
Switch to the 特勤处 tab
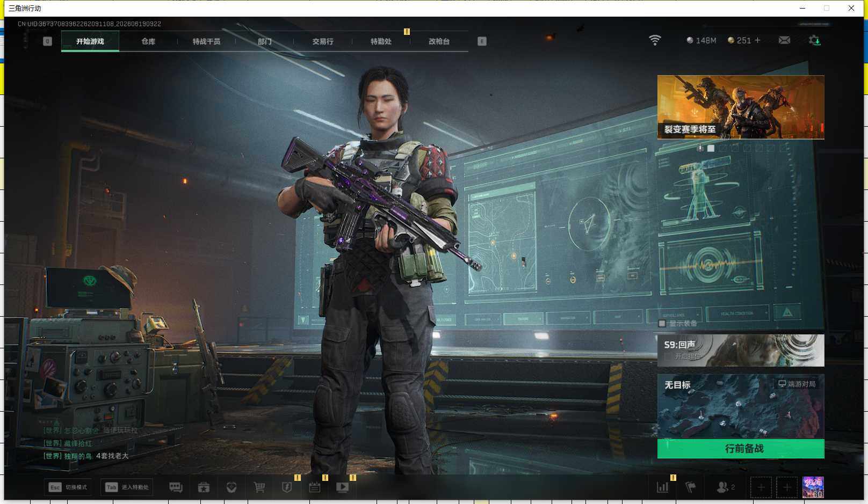(381, 41)
